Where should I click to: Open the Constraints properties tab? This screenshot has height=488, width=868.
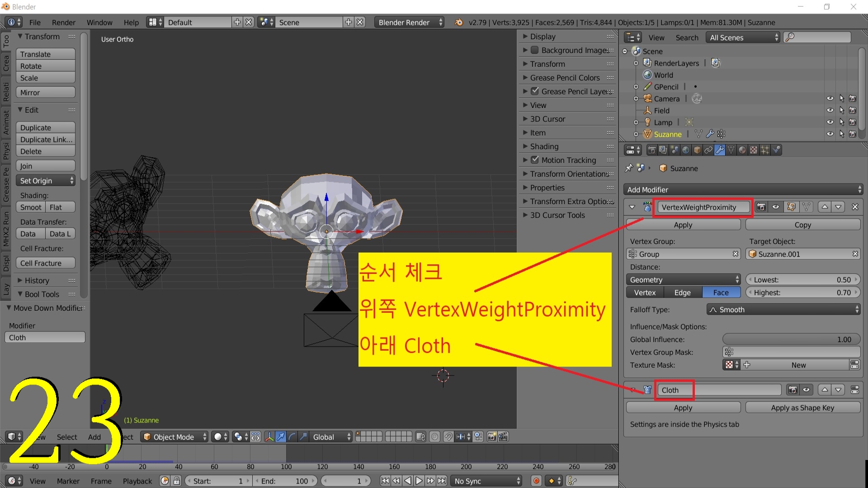pyautogui.click(x=708, y=150)
